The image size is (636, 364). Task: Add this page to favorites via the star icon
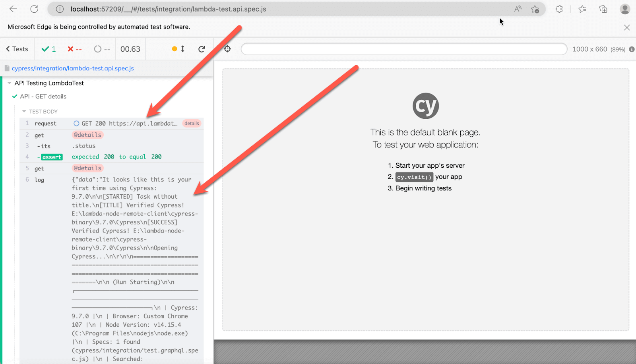pos(535,9)
